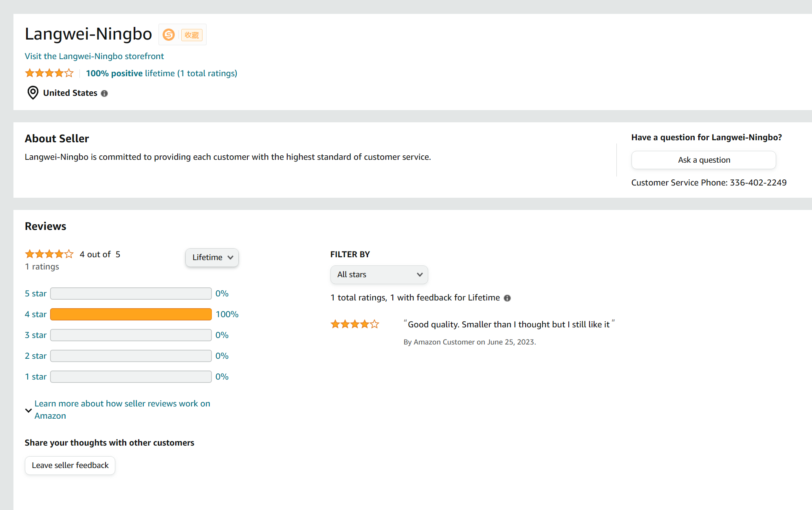The height and width of the screenshot is (510, 812).
Task: Click the star rating in Reviews summary
Action: pos(49,254)
